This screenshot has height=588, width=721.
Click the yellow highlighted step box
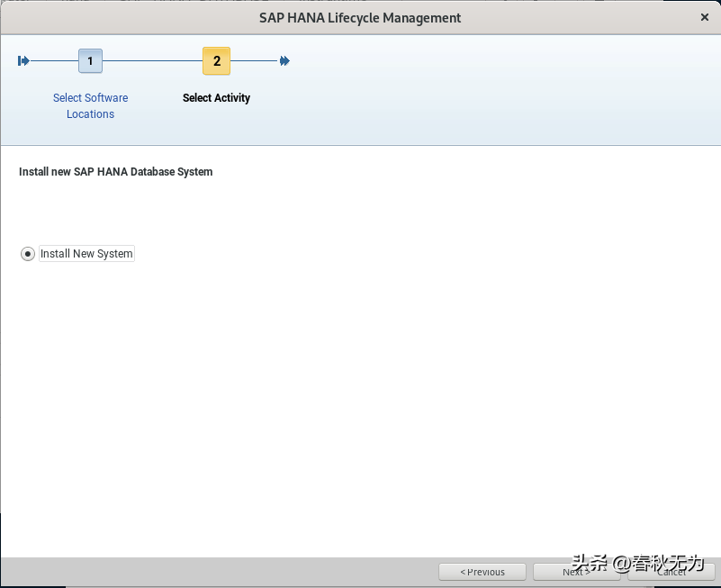click(216, 60)
